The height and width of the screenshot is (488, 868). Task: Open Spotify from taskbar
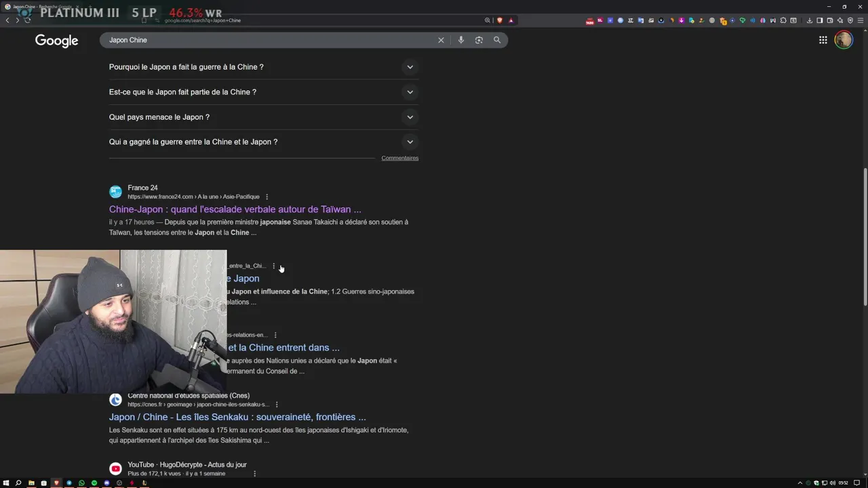(x=94, y=483)
